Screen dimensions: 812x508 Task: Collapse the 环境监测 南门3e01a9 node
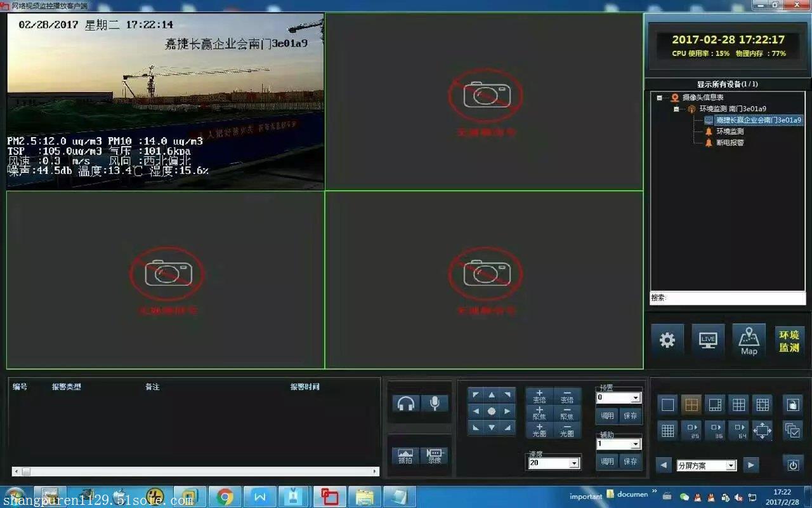coord(676,109)
